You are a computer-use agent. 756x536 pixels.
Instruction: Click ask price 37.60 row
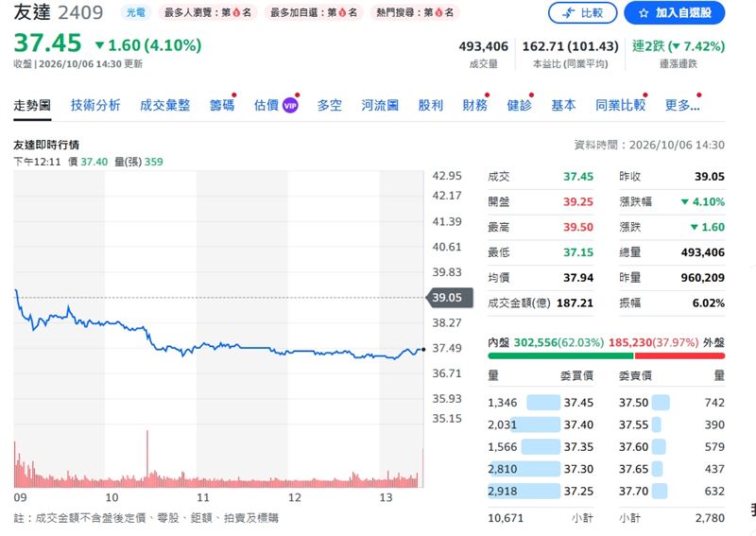coord(672,447)
